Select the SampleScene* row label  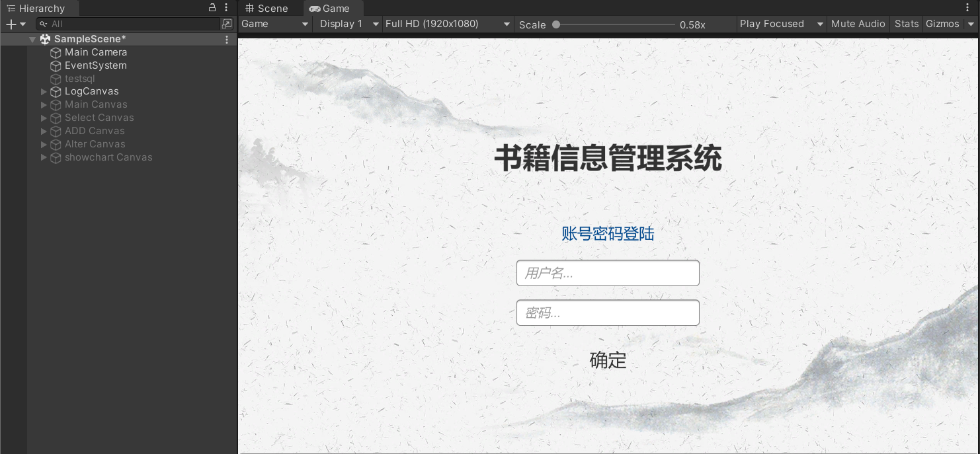click(x=90, y=39)
